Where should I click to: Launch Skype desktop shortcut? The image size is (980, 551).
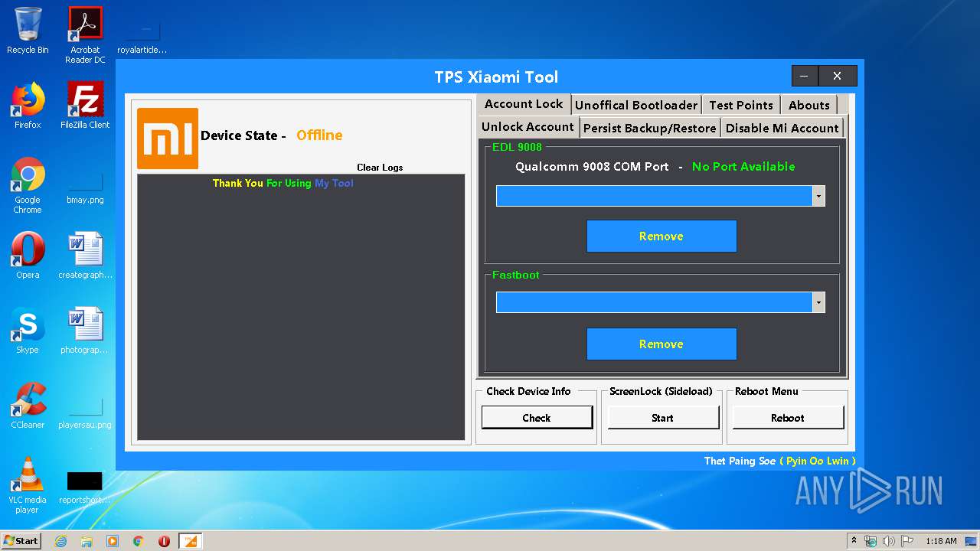(28, 331)
